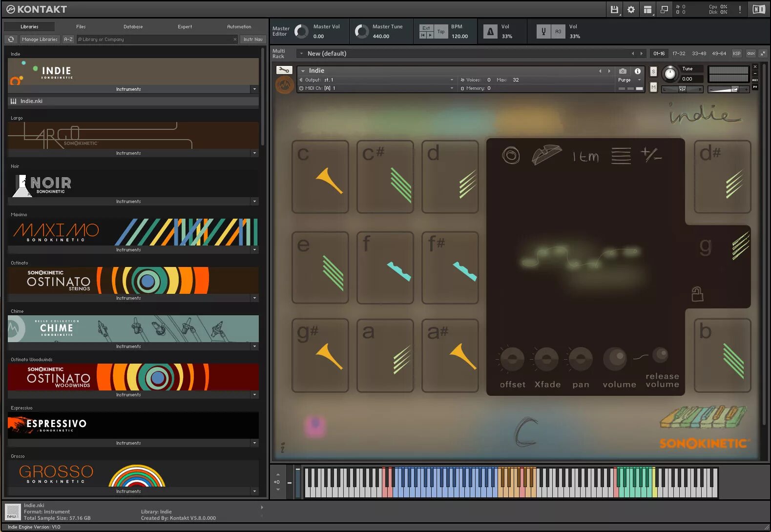The image size is (771, 532).
Task: Open the MIDI Ch dropdown
Action: [376, 88]
